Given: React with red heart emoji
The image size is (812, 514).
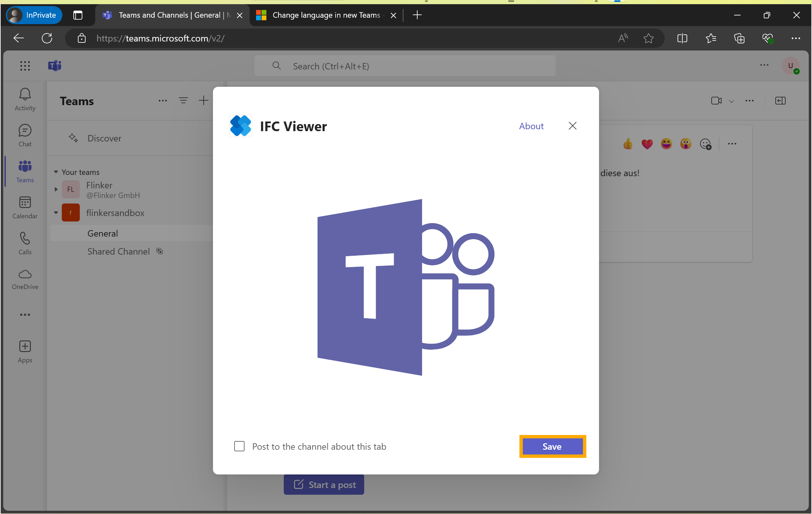Looking at the screenshot, I should coord(647,144).
